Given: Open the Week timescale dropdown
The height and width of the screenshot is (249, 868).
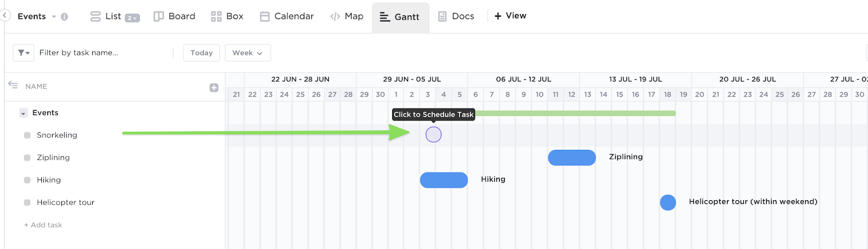Looking at the screenshot, I should point(248,53).
